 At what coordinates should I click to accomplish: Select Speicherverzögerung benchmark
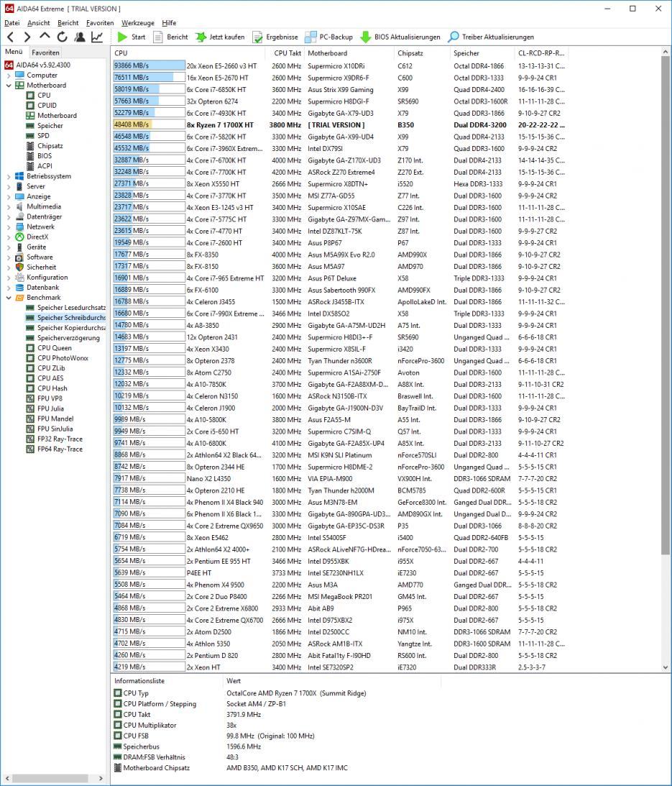68,338
